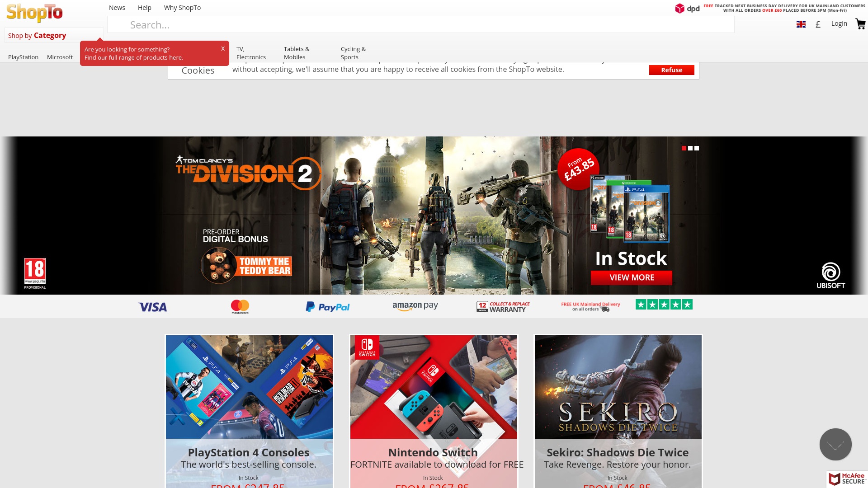868x488 pixels.
Task: Open the News menu item
Action: coord(117,8)
